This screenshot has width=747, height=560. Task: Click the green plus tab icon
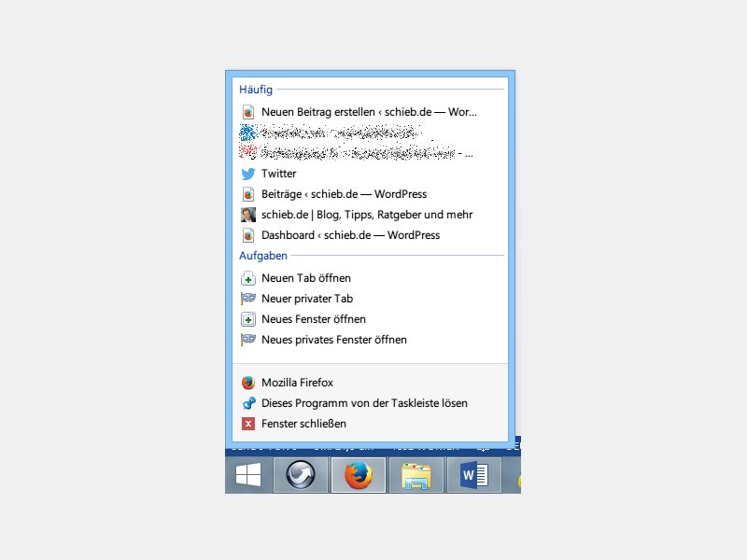(x=247, y=278)
